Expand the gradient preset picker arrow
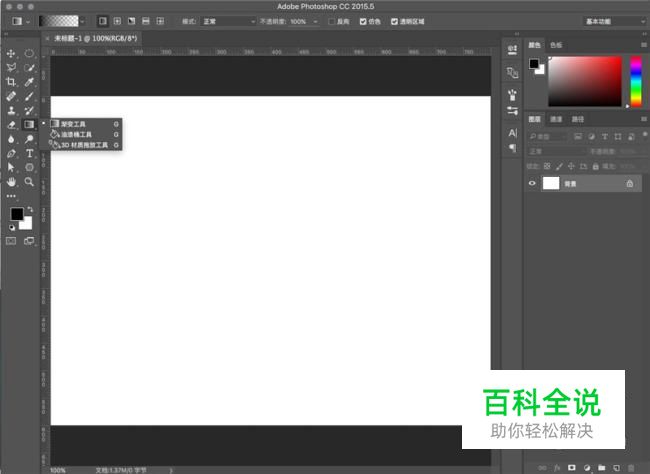Screen dimensions: 650x474 pyautogui.click(x=82, y=21)
